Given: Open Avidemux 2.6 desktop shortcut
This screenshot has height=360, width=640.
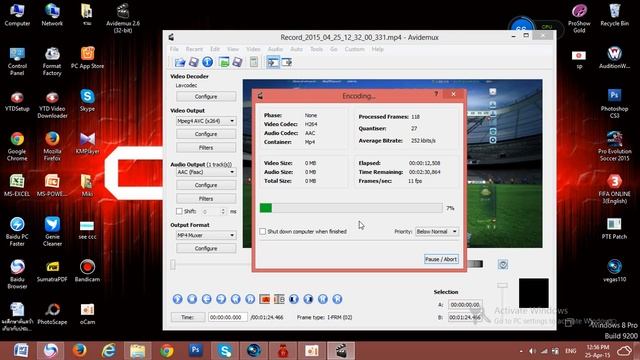Looking at the screenshot, I should pyautogui.click(x=123, y=18).
